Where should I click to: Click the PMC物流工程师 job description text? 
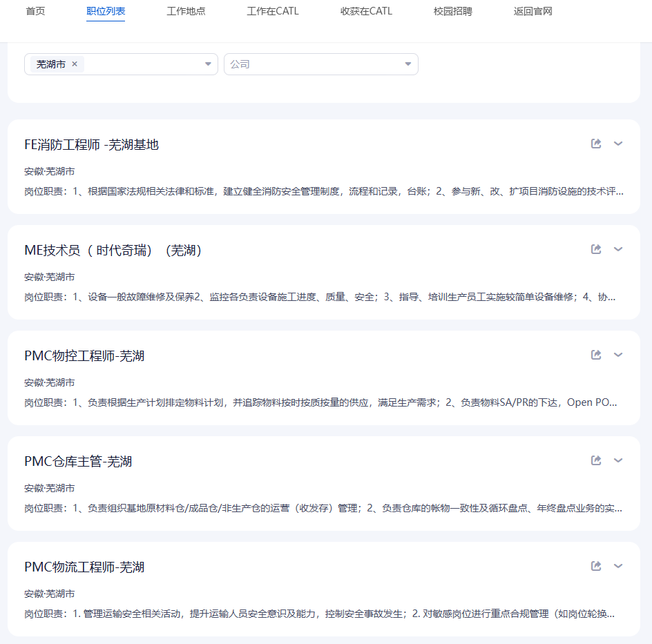pyautogui.click(x=319, y=613)
